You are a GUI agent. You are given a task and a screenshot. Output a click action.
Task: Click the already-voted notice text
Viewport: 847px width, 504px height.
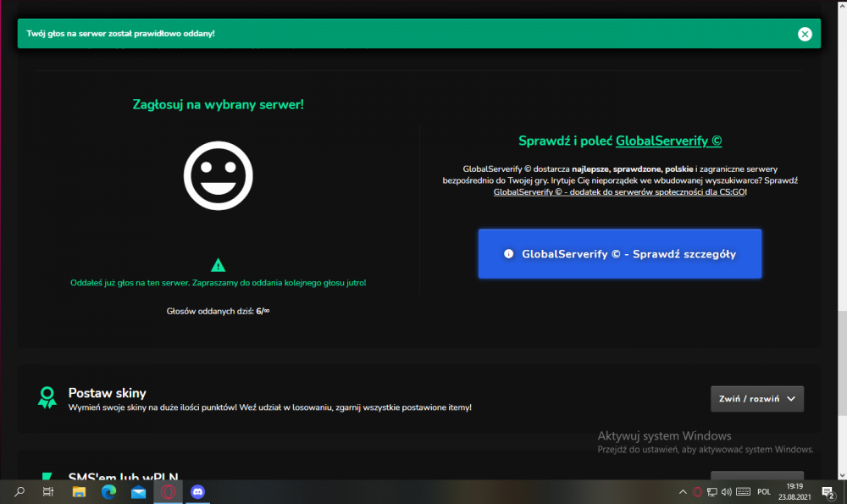point(219,283)
